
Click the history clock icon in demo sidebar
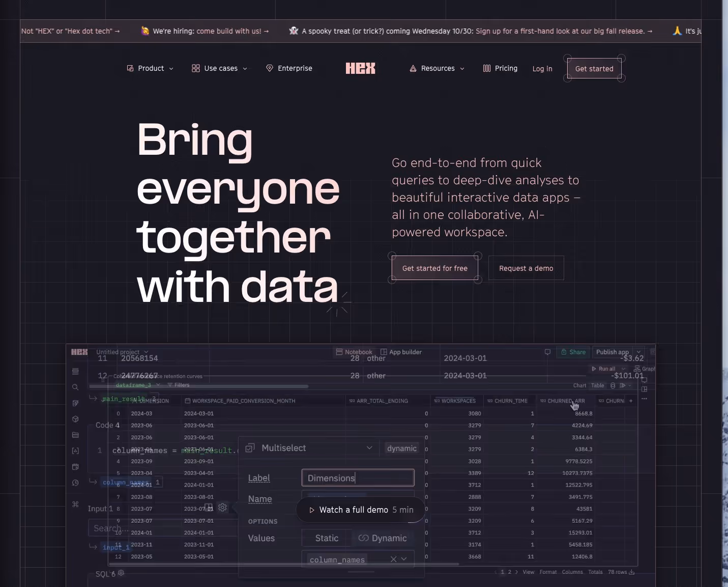(x=75, y=483)
